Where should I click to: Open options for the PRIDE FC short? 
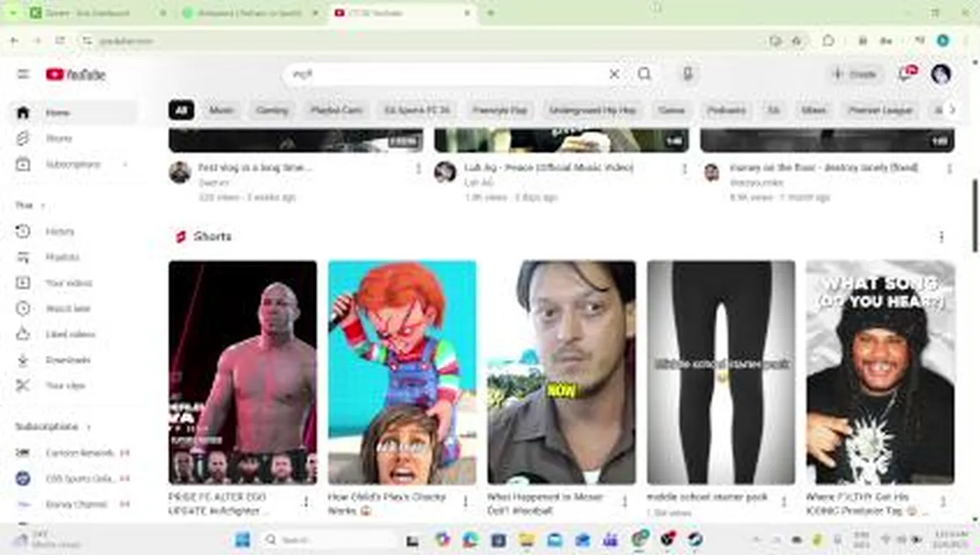coord(306,502)
